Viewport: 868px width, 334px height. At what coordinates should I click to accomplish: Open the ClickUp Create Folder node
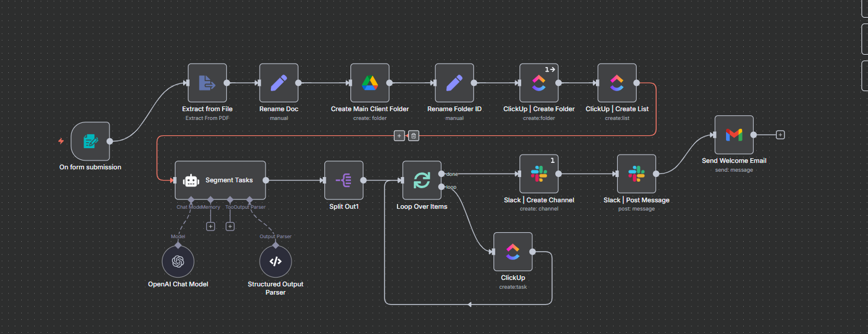539,83
